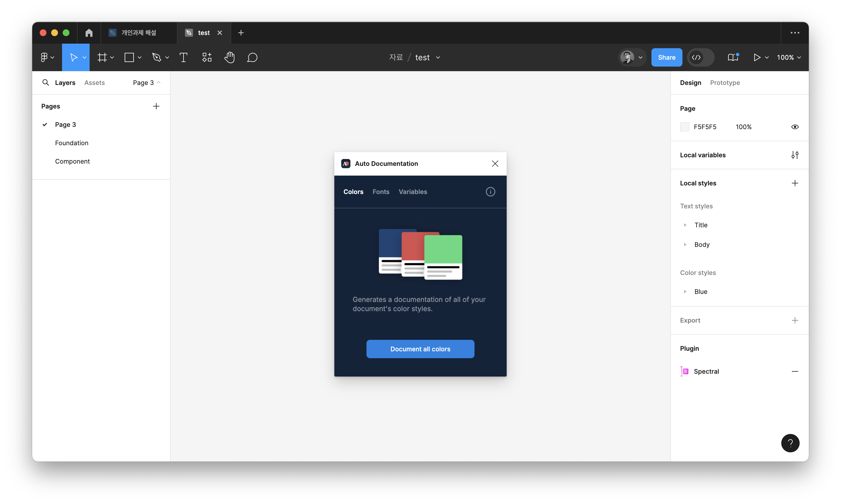Open plugin info icon in Auto Documentation
This screenshot has width=841, height=504.
click(490, 191)
